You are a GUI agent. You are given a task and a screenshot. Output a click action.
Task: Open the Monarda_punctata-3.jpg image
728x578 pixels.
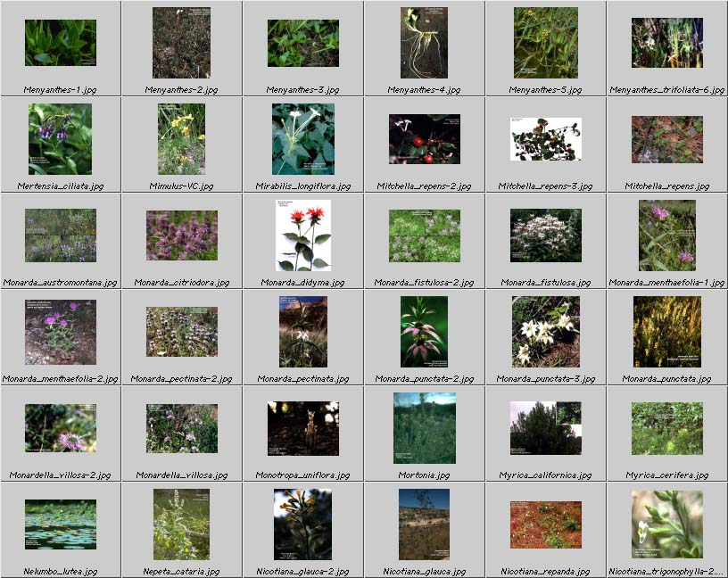[545, 331]
